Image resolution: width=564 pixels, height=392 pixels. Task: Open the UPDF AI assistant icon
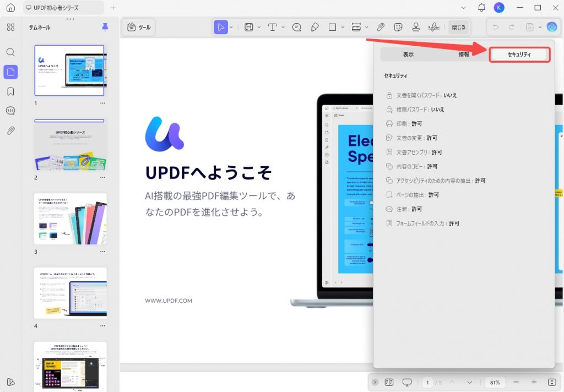point(552,27)
